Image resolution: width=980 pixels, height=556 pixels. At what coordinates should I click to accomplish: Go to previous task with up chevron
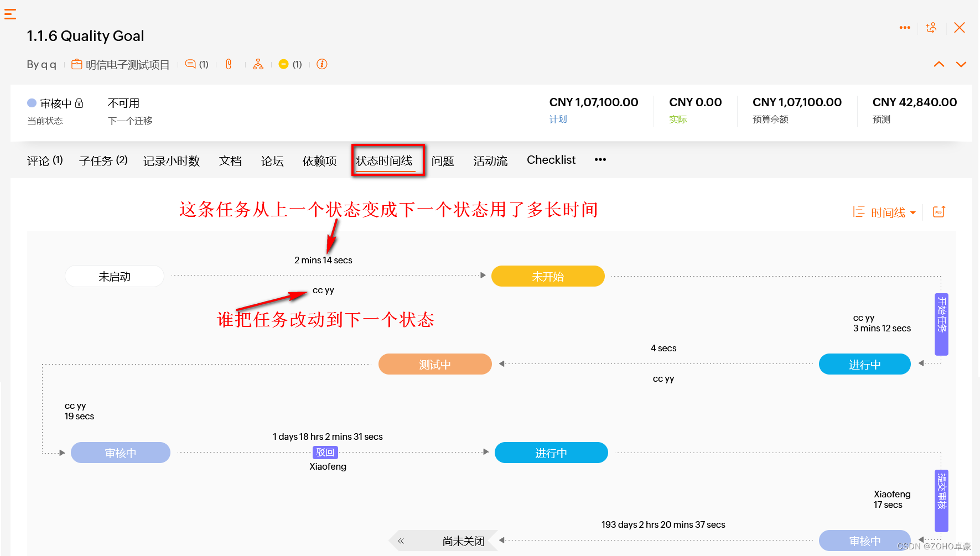939,64
